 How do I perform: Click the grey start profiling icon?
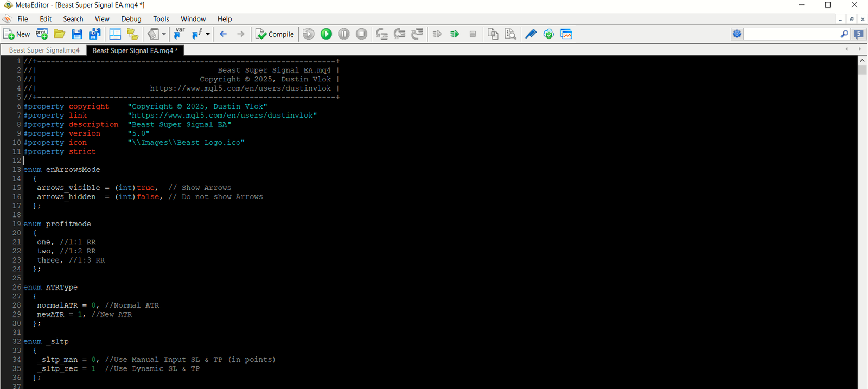pos(437,34)
